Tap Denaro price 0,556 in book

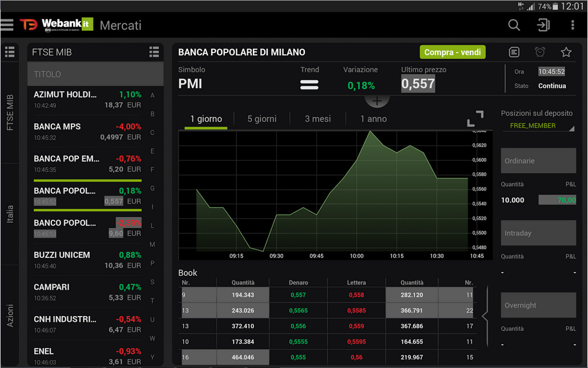298,326
